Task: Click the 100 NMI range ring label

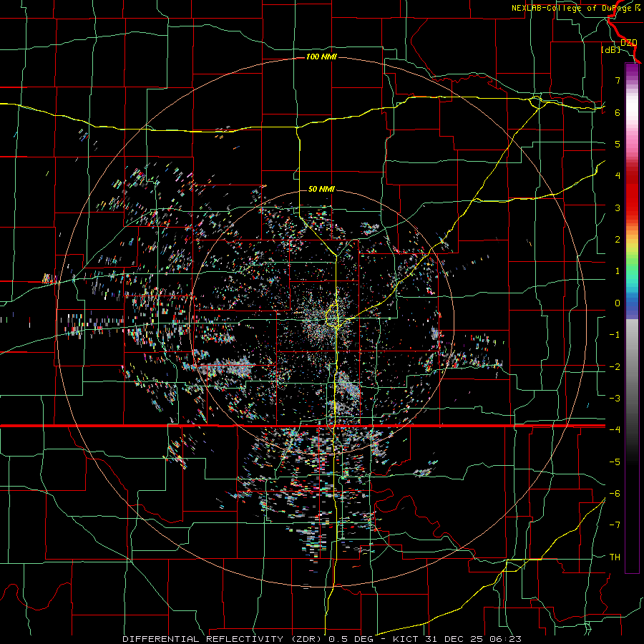Action: [x=321, y=57]
